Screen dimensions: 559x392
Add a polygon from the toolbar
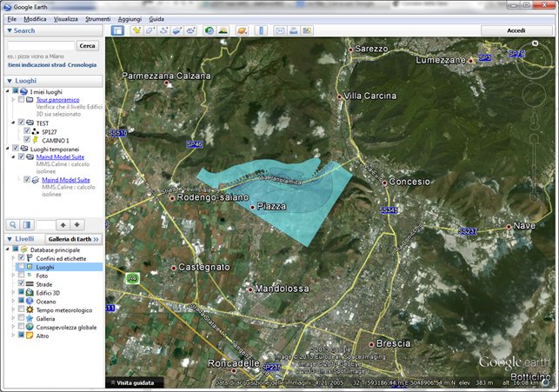[x=150, y=30]
